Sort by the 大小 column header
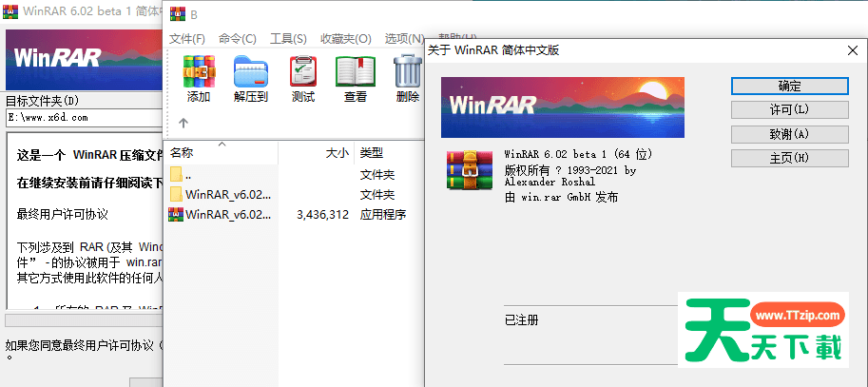 pos(317,153)
